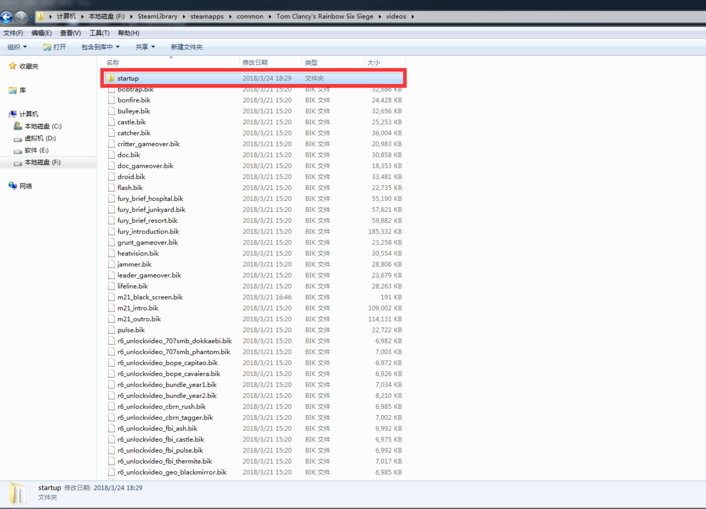Open the Share with dropdown
This screenshot has width=706, height=509.
pos(145,47)
